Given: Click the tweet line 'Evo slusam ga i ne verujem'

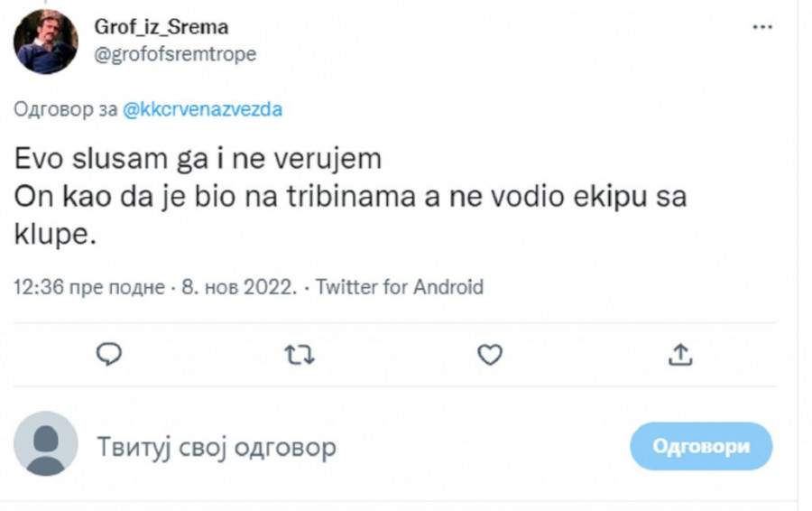Looking at the screenshot, I should (198, 159).
